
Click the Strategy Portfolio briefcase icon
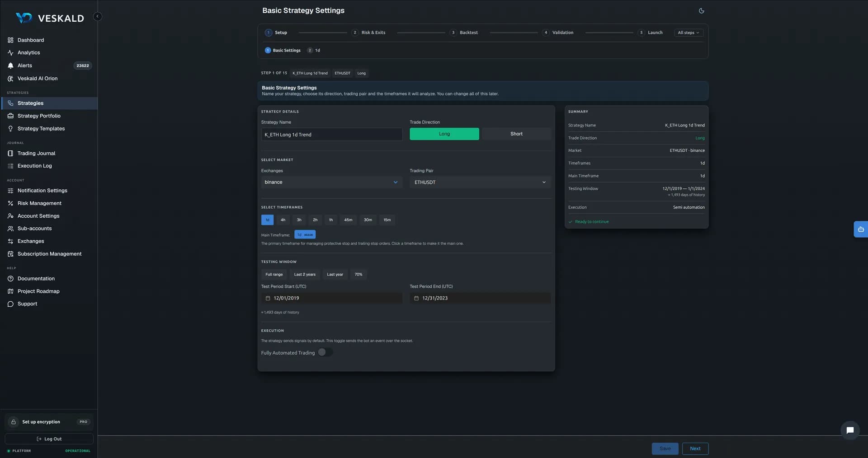10,116
